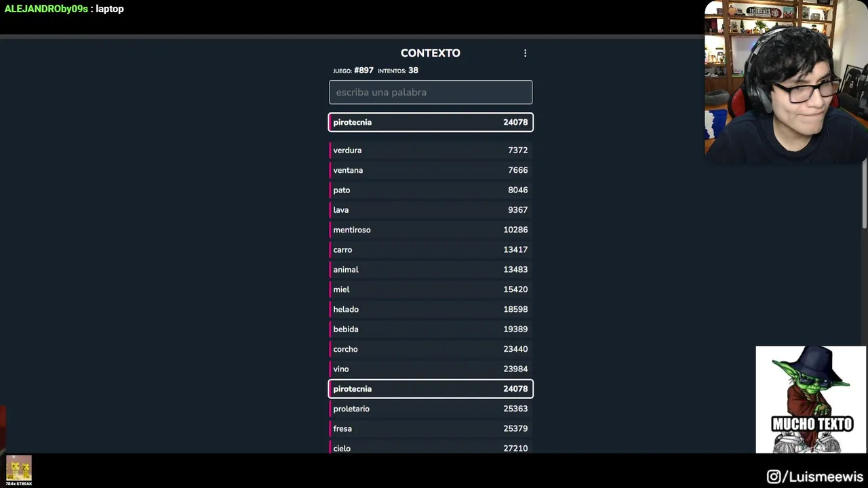The width and height of the screenshot is (868, 488).
Task: Click the CONTEXTO title
Action: [430, 53]
